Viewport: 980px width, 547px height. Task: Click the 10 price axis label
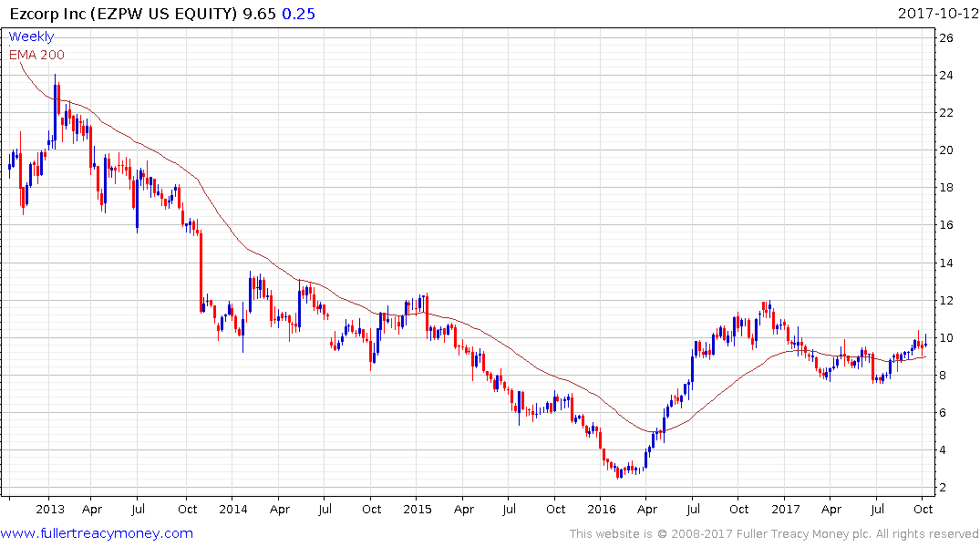946,338
